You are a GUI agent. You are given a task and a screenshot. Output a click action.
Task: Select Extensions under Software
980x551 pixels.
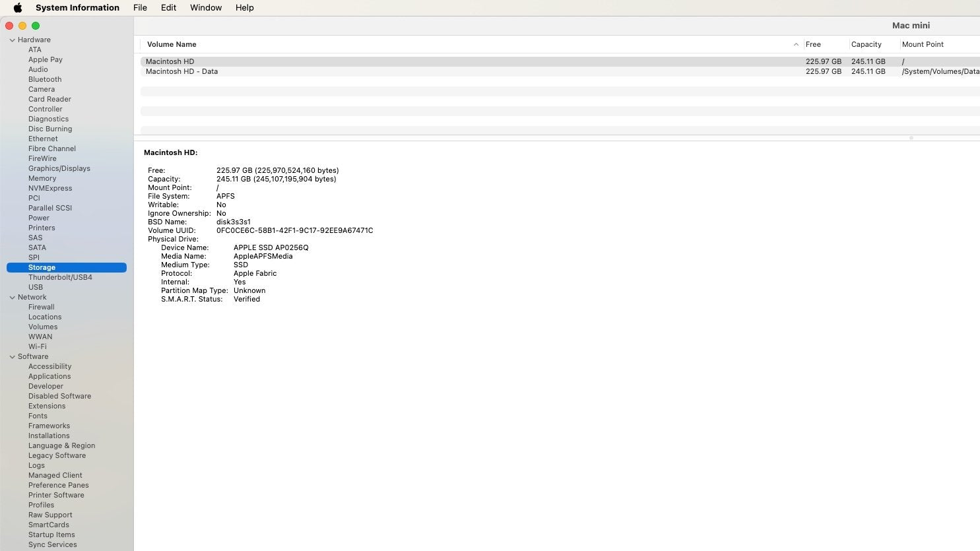[47, 406]
